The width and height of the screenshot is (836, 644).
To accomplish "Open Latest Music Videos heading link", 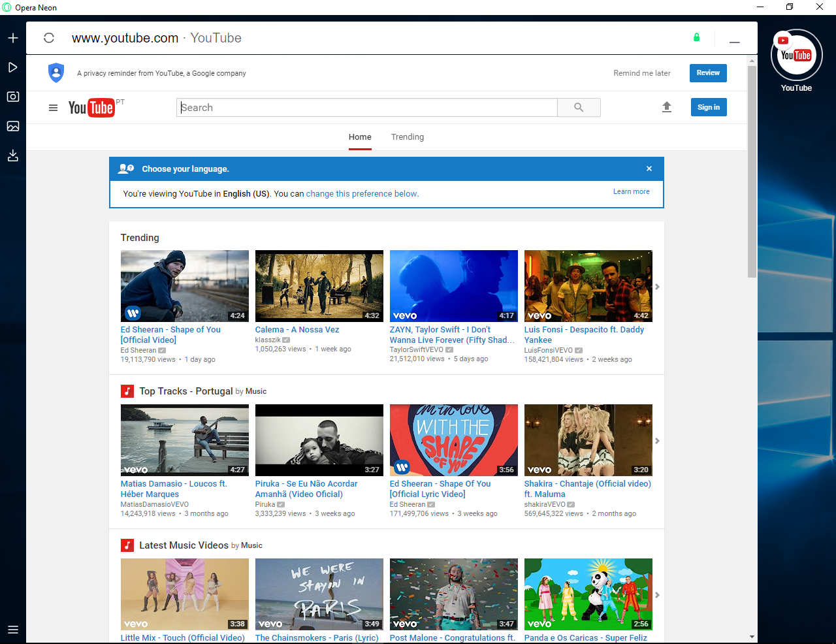I will click(184, 545).
